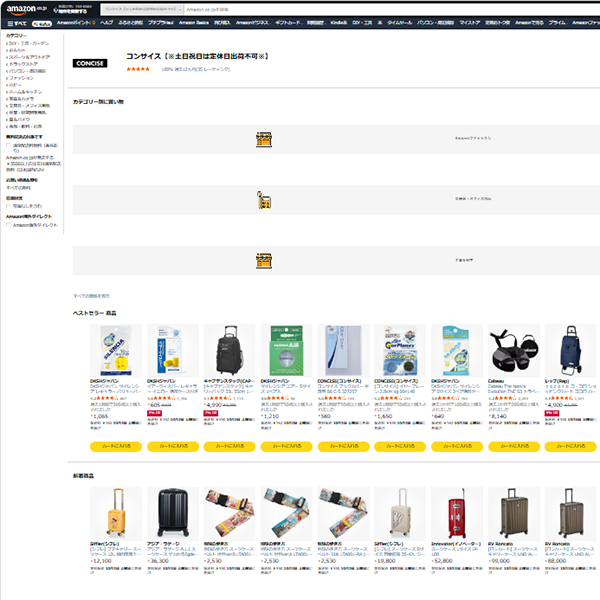Open the 文房具・オフィス用品 category store icon
Viewport: 600px width, 600px height.
coord(264,200)
